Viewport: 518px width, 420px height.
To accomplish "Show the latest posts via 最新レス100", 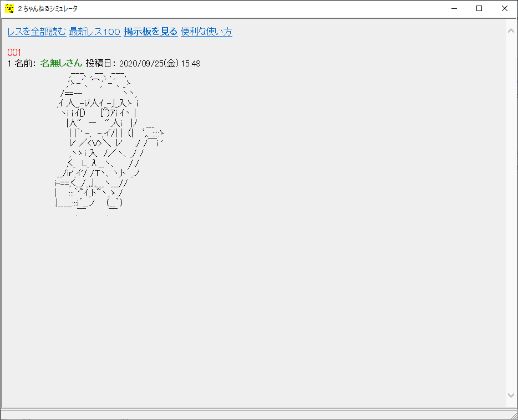I will (94, 32).
